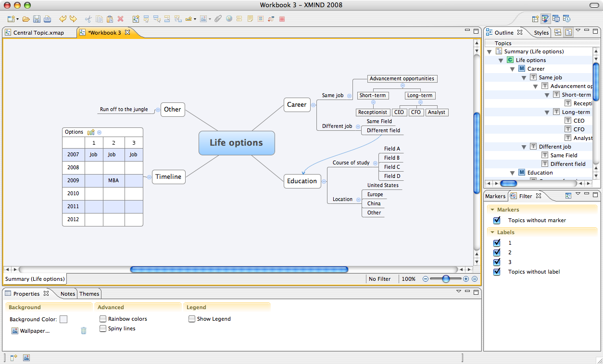The width and height of the screenshot is (603, 364).
Task: Click the New Sheet icon in the toolbar
Action: 136,19
